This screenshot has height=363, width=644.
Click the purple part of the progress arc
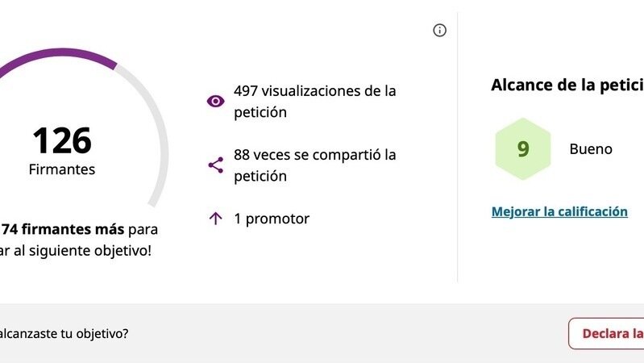click(x=64, y=53)
